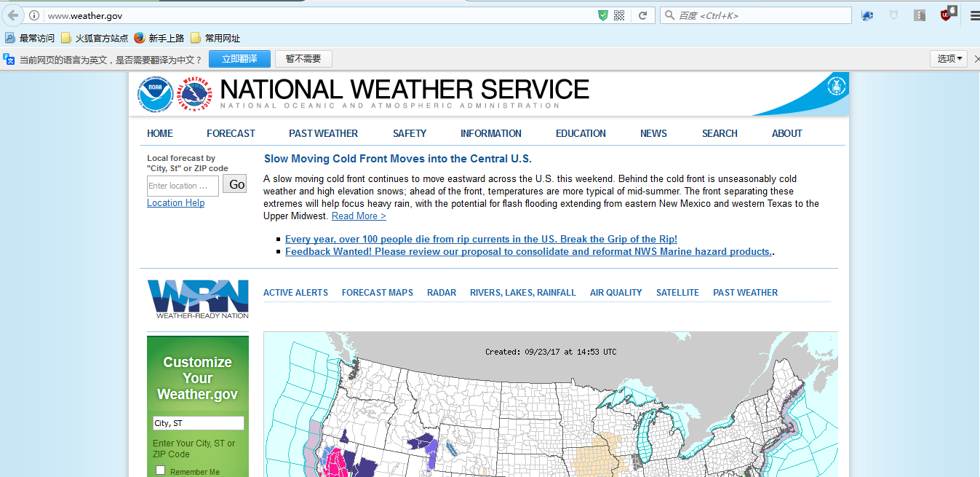Click the NOAA logo

pos(155,95)
